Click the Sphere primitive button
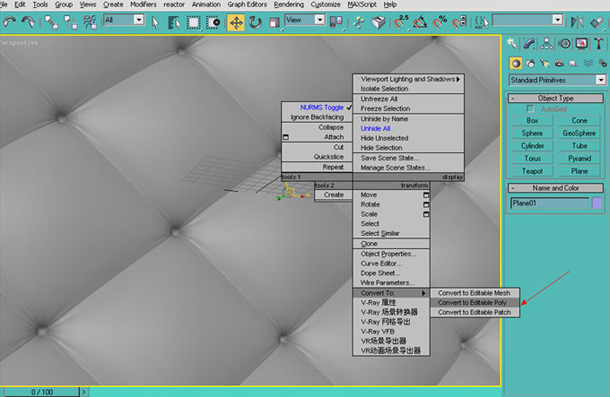This screenshot has width=610, height=397. 532,133
